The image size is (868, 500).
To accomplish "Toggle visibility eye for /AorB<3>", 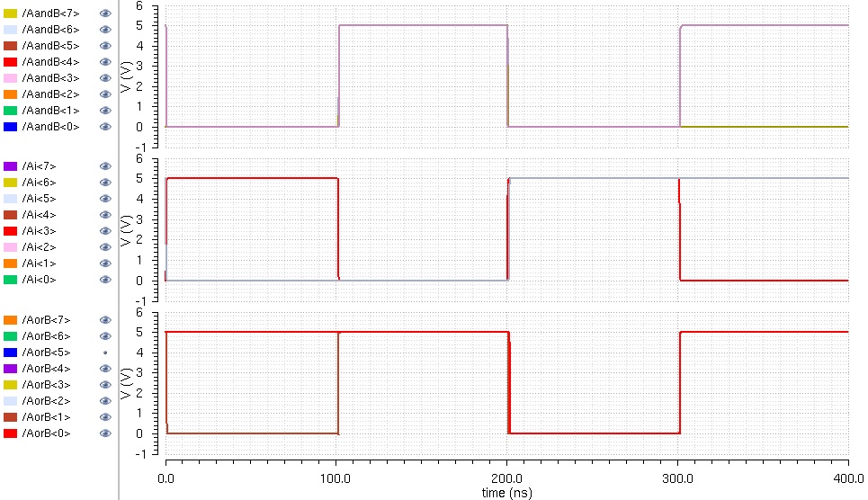I will [105, 385].
